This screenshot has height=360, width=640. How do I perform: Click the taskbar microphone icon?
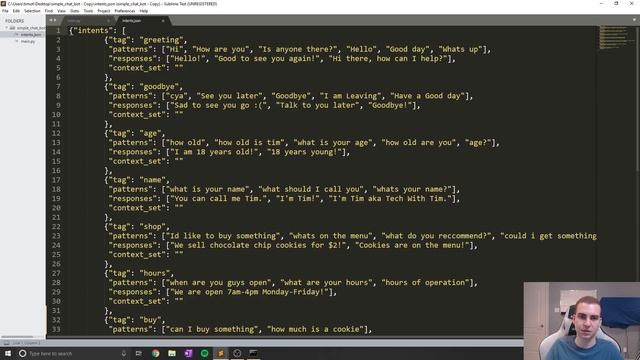pyautogui.click(x=124, y=353)
